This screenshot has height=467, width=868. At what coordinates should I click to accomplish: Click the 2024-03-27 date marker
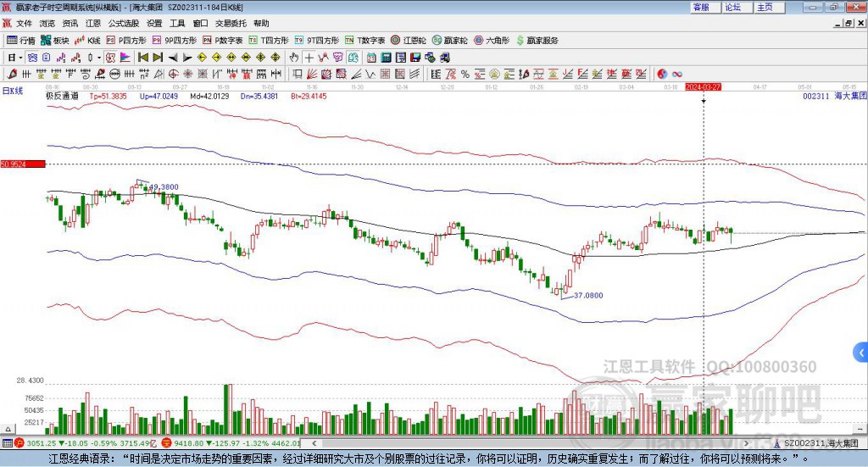(x=703, y=86)
